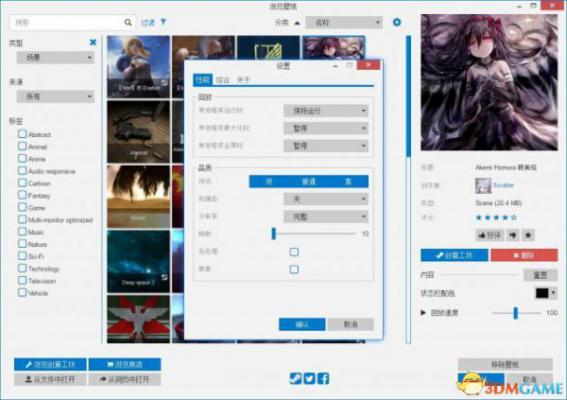Close the filter panel with blue X

point(93,42)
